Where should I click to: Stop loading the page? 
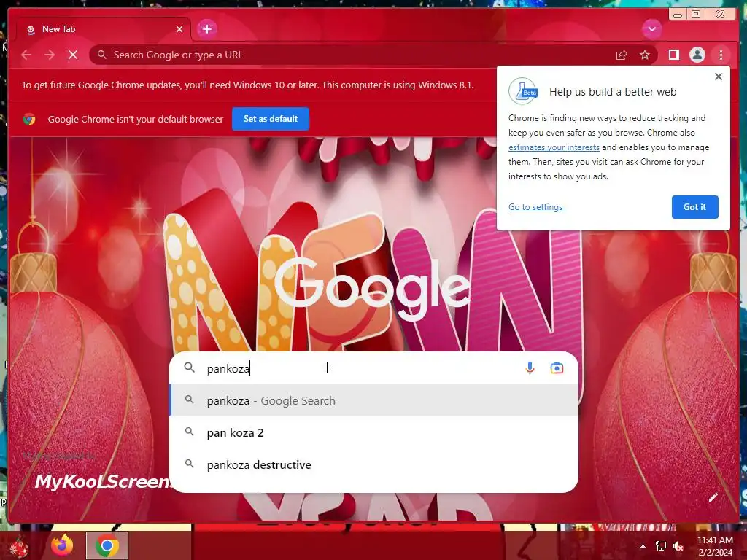coord(73,55)
